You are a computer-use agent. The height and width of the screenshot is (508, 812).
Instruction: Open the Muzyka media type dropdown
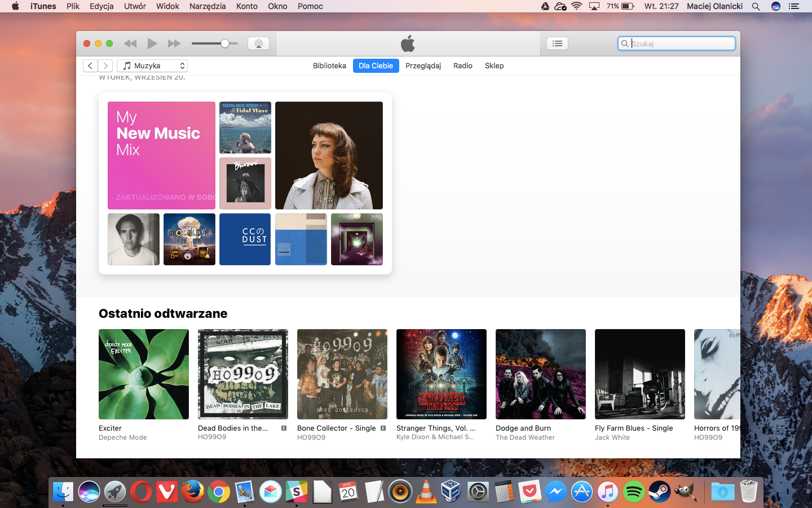pos(152,65)
